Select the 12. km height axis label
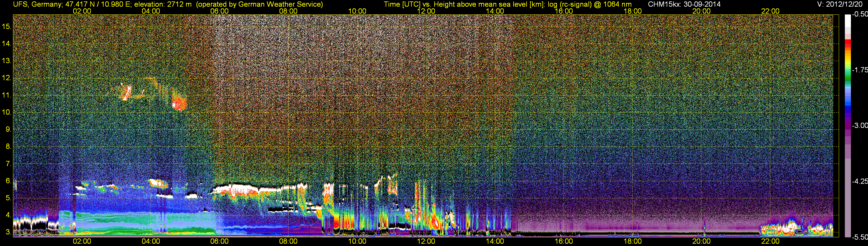This screenshot has height=246, width=868. (x=6, y=78)
